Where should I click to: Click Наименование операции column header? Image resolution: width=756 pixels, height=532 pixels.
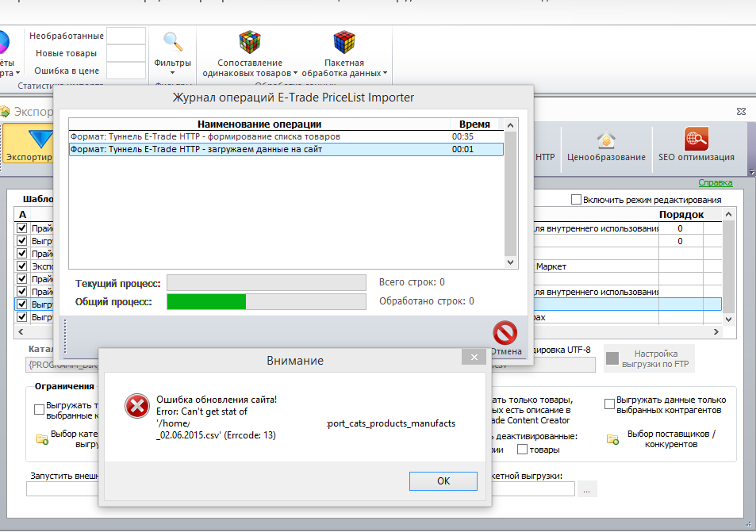tap(259, 124)
